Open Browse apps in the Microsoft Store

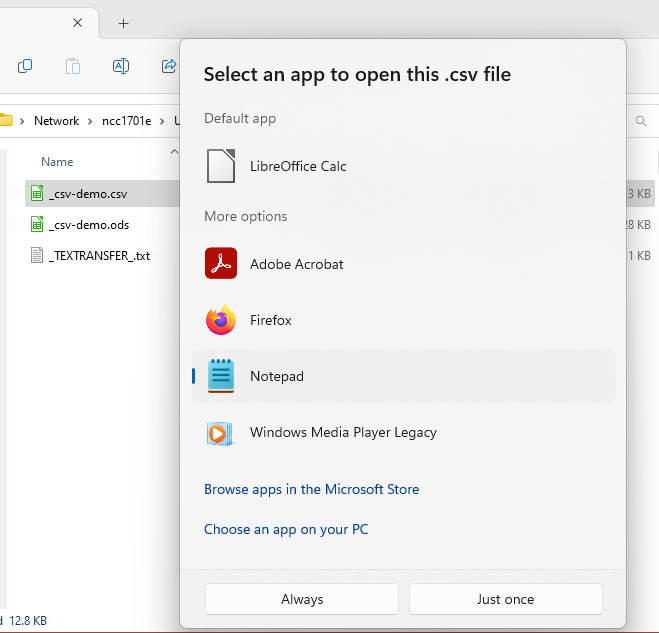point(311,489)
